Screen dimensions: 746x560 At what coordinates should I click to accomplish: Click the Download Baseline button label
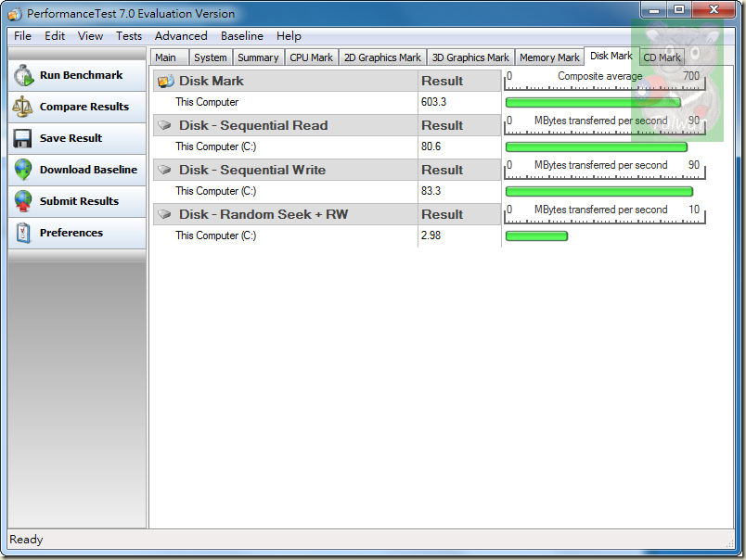(x=88, y=170)
